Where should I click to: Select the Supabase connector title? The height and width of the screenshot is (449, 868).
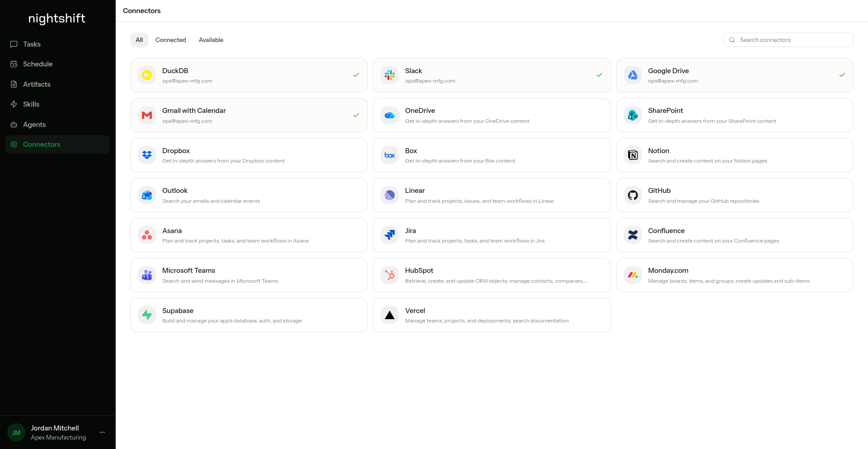point(178,310)
